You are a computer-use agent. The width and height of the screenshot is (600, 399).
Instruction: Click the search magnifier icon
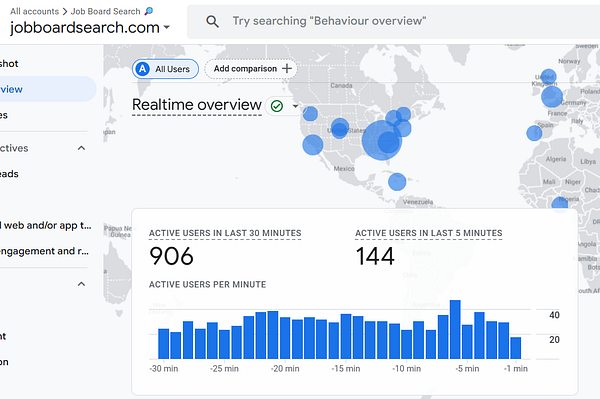pos(212,21)
